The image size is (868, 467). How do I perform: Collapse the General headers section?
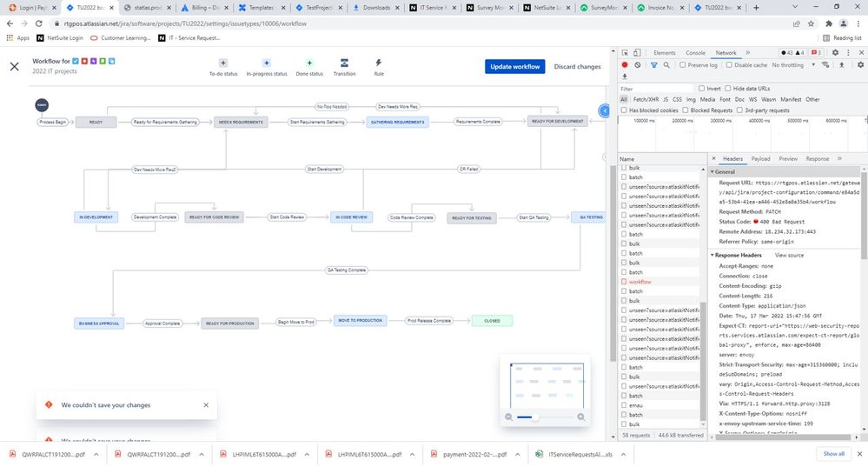click(712, 171)
